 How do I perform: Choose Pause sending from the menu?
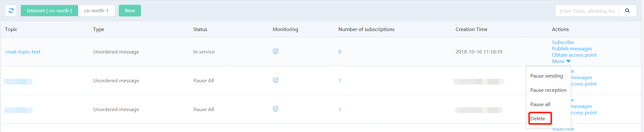point(547,76)
